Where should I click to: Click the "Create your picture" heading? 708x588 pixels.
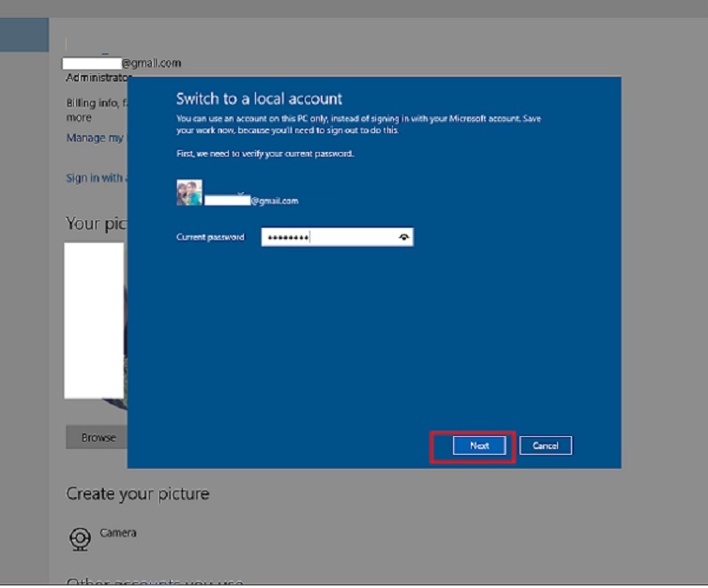137,493
